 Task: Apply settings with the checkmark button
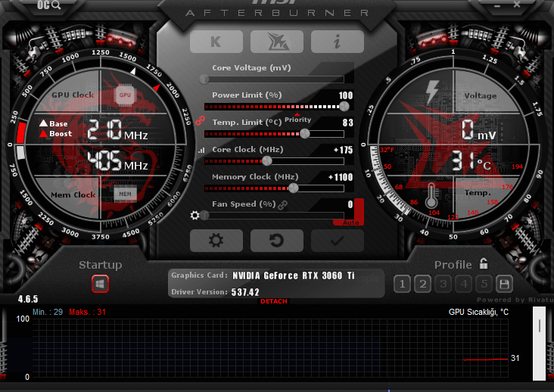(337, 241)
